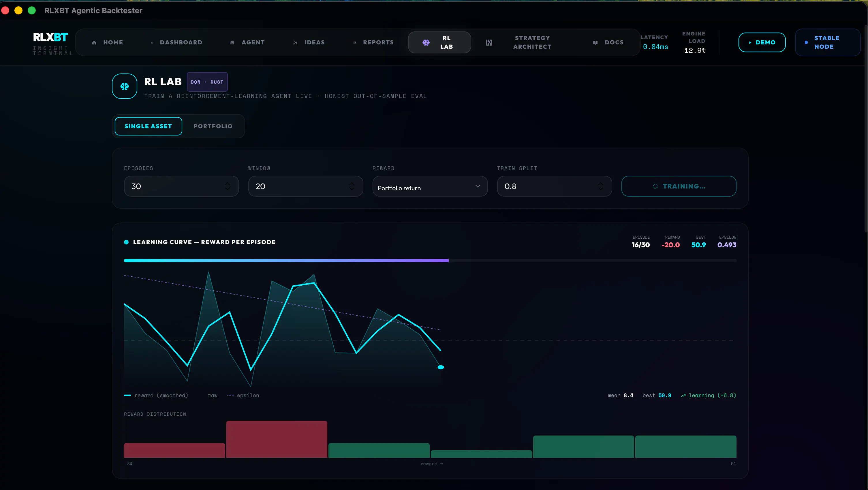The image size is (868, 490).
Task: Open the Agent section
Action: (248, 42)
